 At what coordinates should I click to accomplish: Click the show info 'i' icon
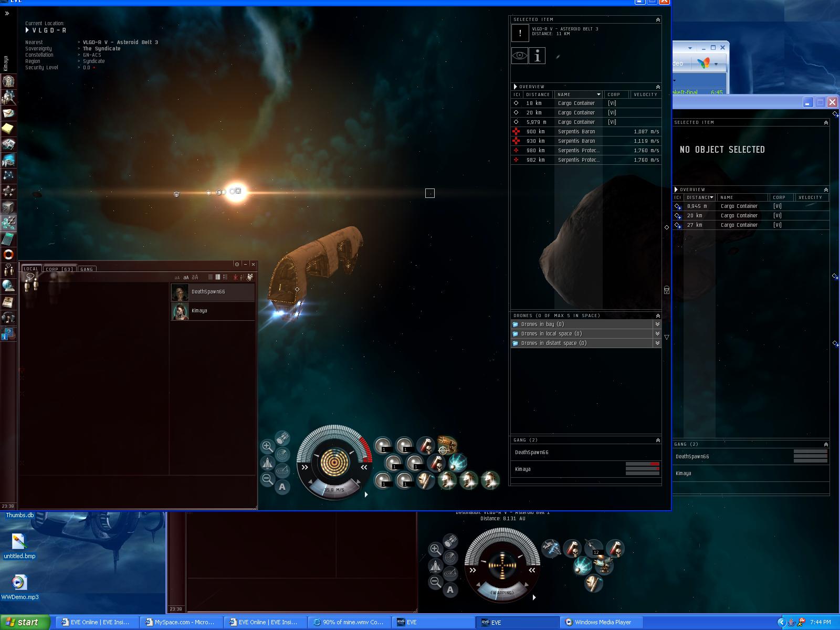(537, 56)
